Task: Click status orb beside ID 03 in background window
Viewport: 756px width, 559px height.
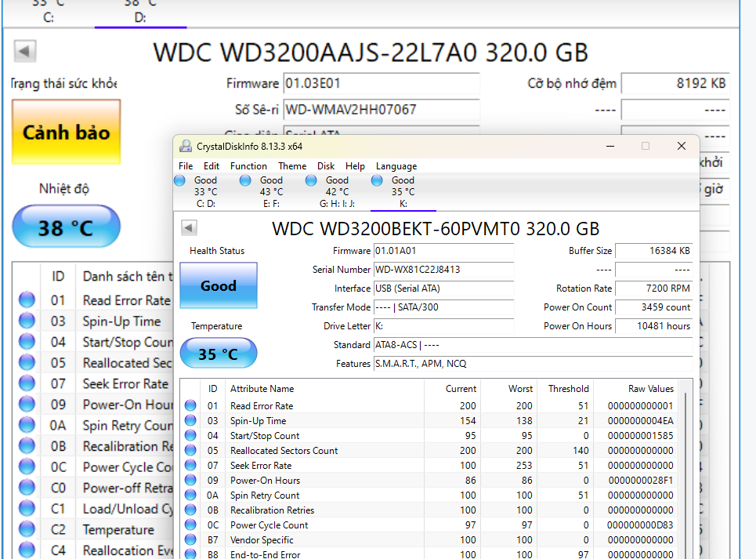Action: coord(27,320)
